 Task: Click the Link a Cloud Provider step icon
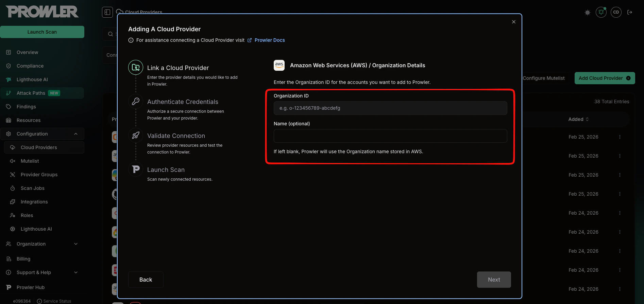(136, 67)
